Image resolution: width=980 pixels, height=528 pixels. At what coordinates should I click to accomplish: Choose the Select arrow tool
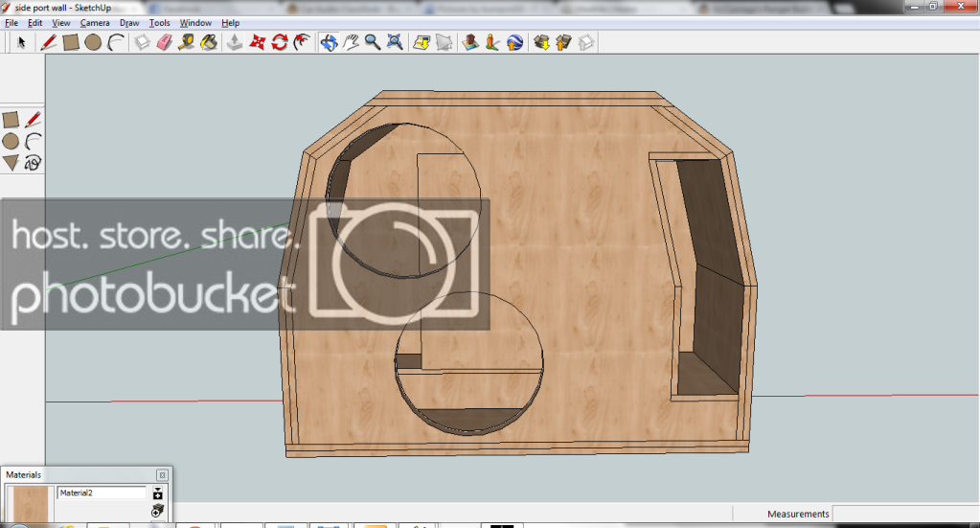pos(21,42)
